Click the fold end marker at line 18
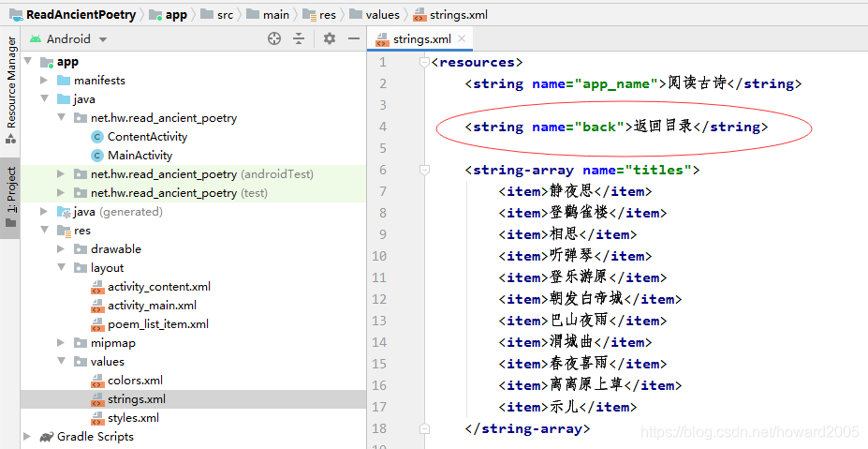Image resolution: width=868 pixels, height=449 pixels. click(x=424, y=429)
